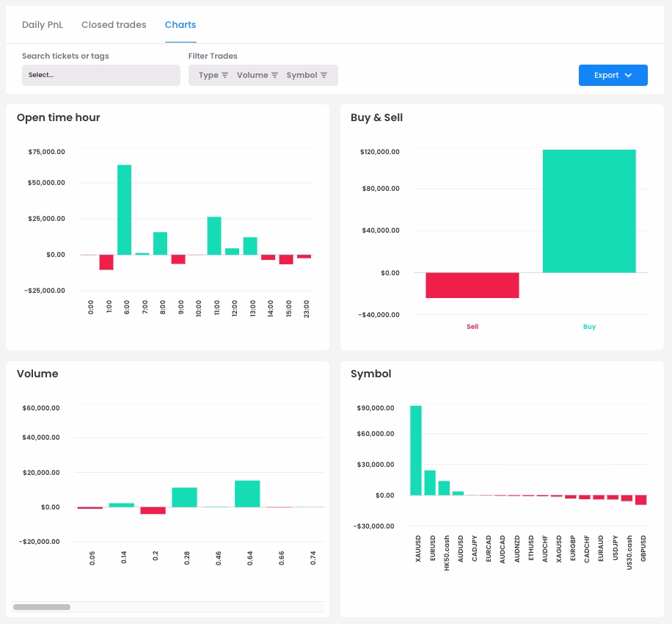This screenshot has height=624, width=672.
Task: Click the 1:00 red bar in hour chart
Action: coord(106,263)
